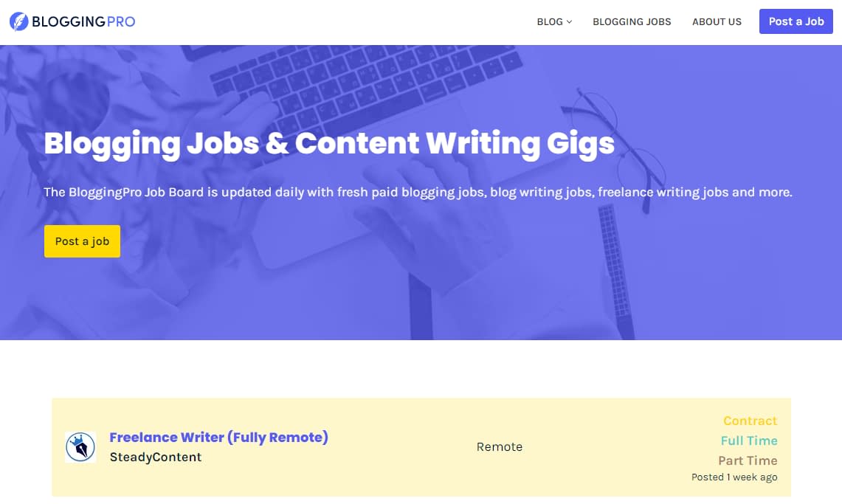Filter by the Contract job type tag
Screen dimensions: 842x504
[x=750, y=421]
